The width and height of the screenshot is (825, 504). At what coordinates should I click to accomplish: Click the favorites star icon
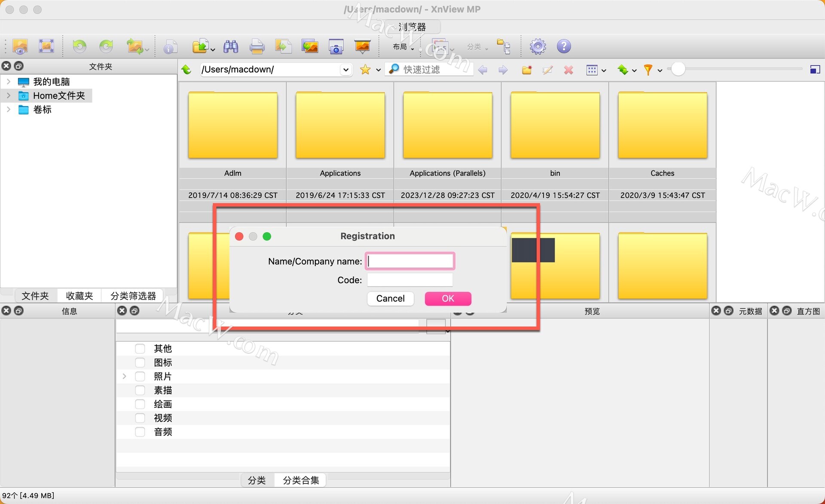coord(365,69)
